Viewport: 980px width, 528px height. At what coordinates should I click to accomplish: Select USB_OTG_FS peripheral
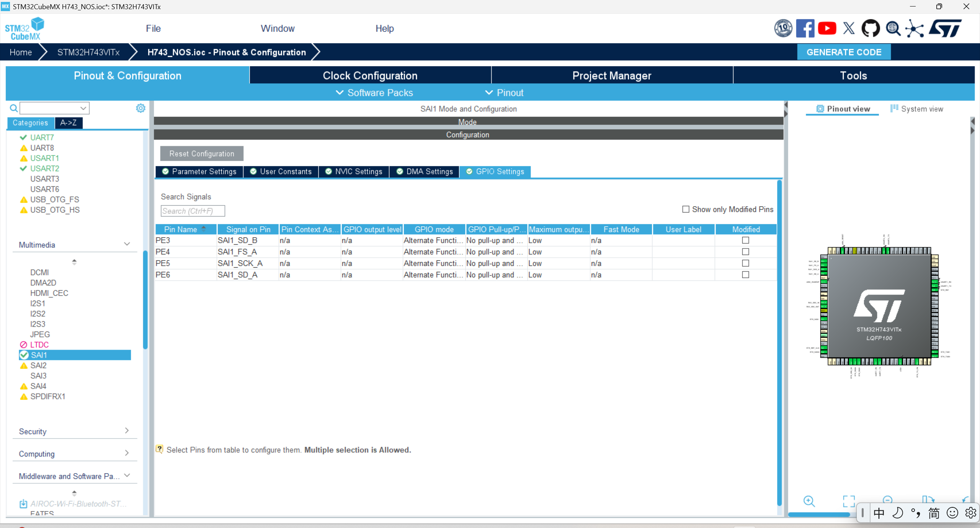[55, 199]
